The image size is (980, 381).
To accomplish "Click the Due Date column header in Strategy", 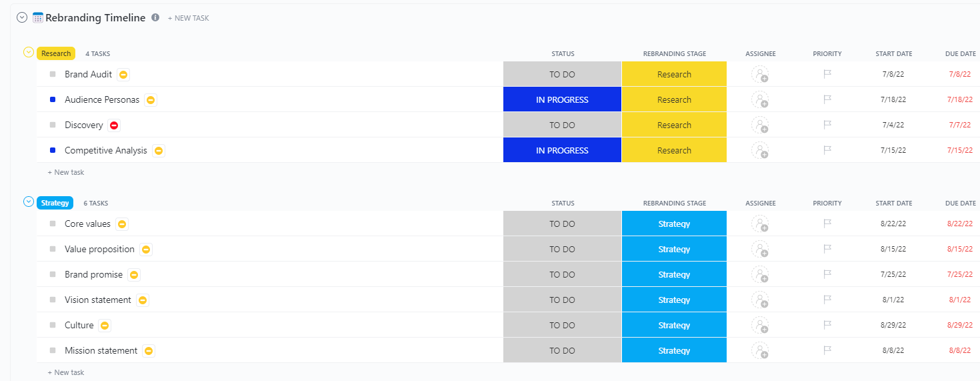I will click(960, 204).
